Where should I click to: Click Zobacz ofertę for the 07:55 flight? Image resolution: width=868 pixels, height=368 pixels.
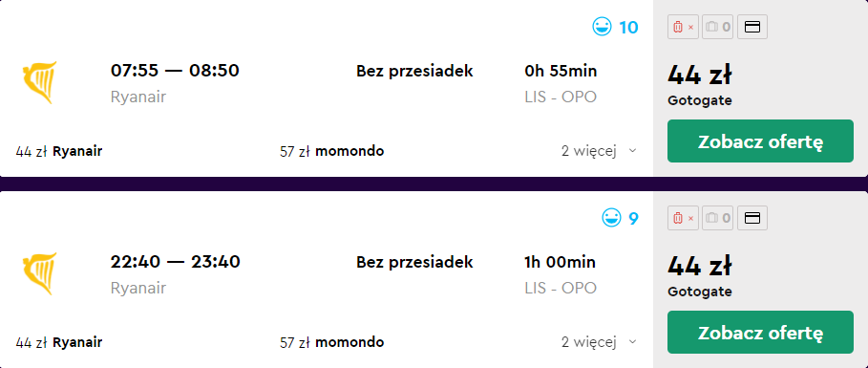click(760, 141)
